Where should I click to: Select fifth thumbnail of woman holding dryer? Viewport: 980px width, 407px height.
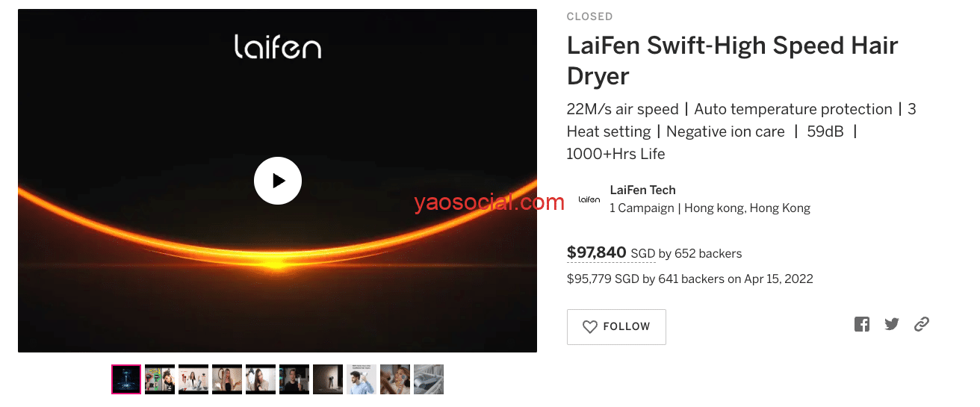click(x=261, y=379)
